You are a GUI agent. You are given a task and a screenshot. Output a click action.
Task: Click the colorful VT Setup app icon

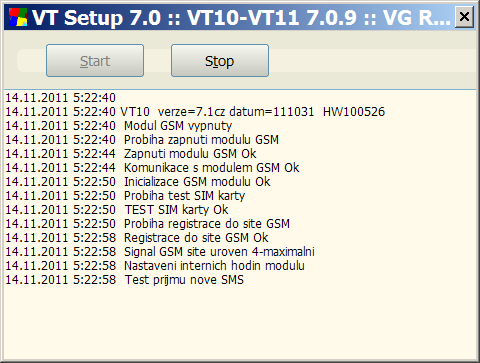click(18, 17)
